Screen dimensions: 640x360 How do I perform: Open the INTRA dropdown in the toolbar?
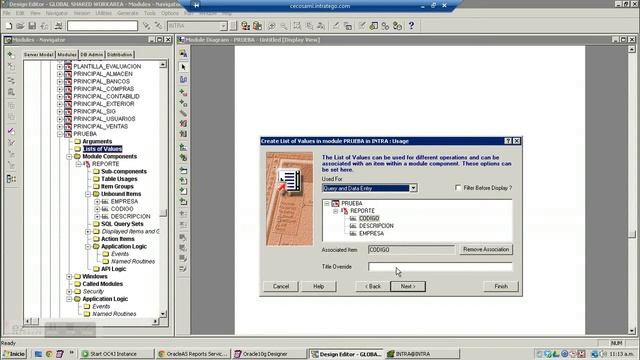pyautogui.click(x=223, y=26)
